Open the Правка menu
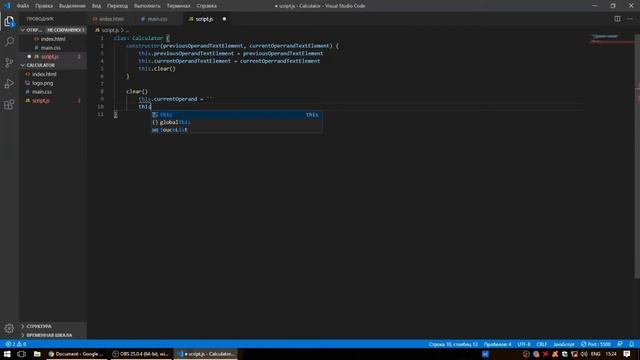This screenshot has height=360, width=640. (x=44, y=6)
